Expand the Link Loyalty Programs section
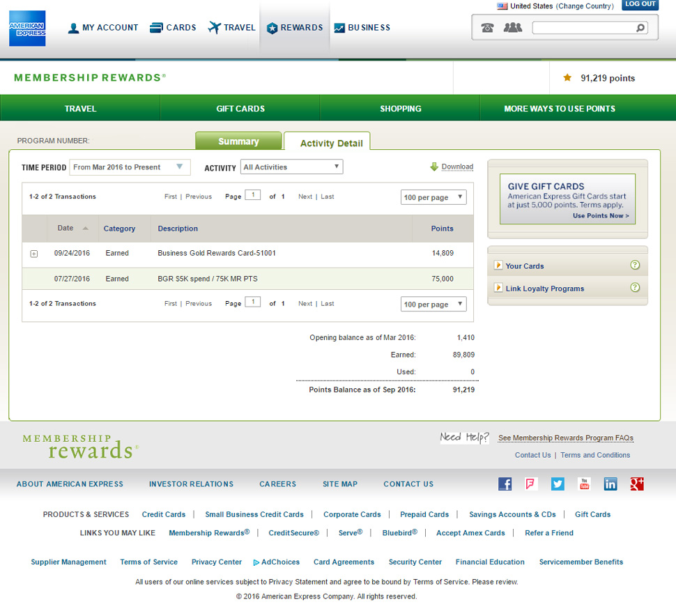 tap(498, 288)
